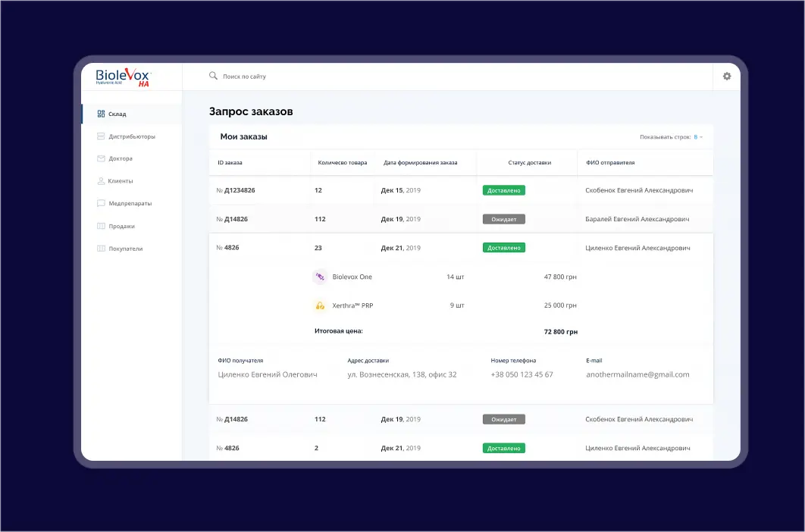Open the Показывать строк rows dropdown
The image size is (805, 532).
coord(696,138)
